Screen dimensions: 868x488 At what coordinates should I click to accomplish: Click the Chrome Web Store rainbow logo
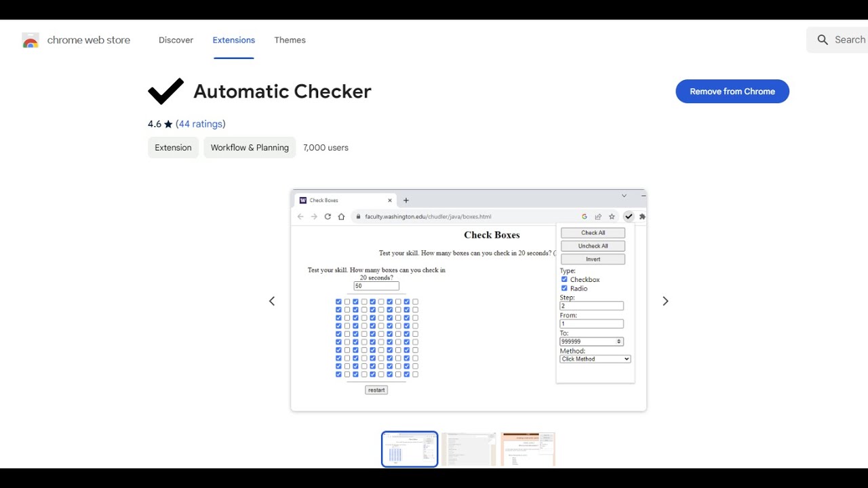(x=31, y=41)
